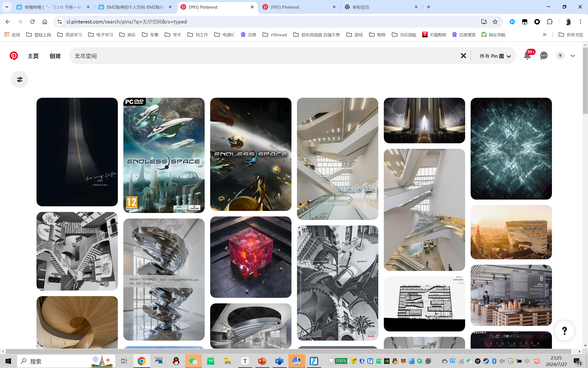Click the address bar URL
Screen dimensions: 588x368
click(127, 22)
